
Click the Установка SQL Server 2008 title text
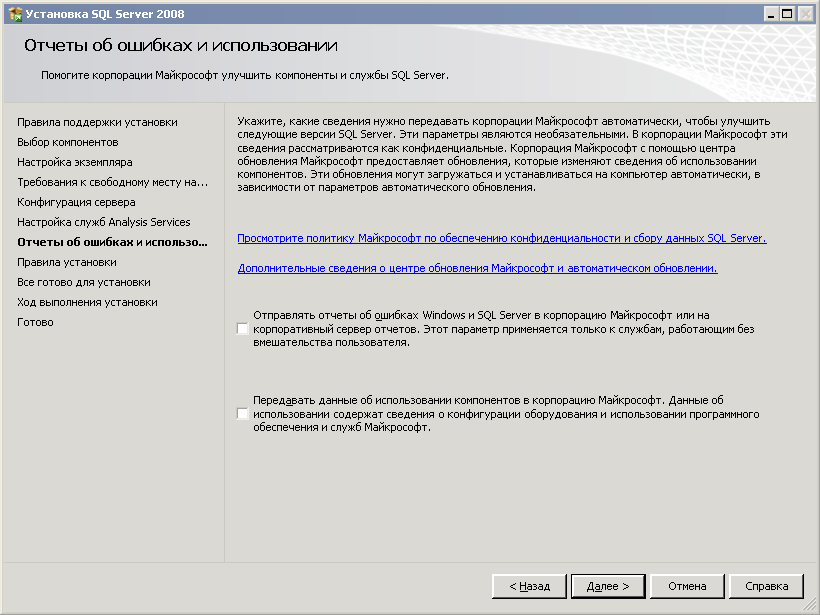click(x=105, y=14)
